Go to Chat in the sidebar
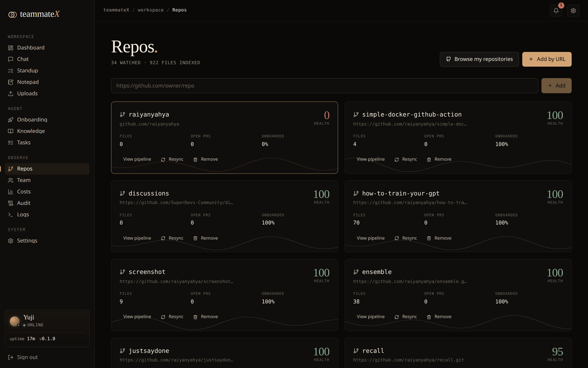Screen dimensions: 588x368 coord(47,59)
